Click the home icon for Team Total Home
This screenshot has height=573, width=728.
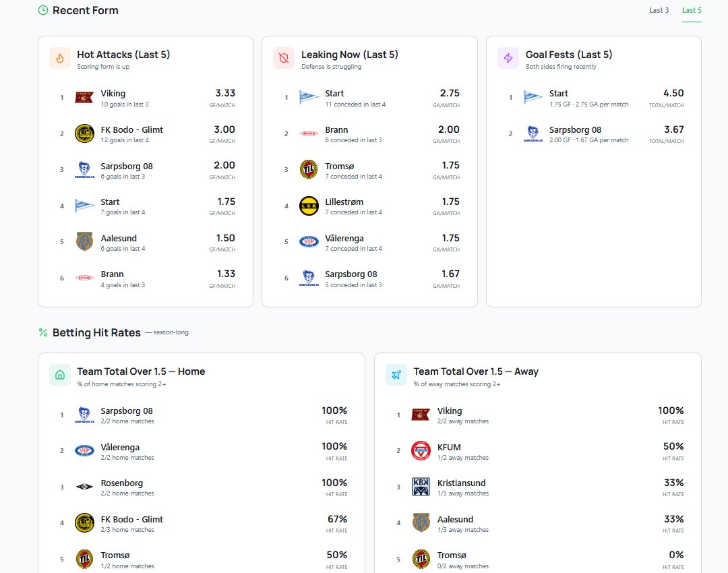pyautogui.click(x=60, y=375)
